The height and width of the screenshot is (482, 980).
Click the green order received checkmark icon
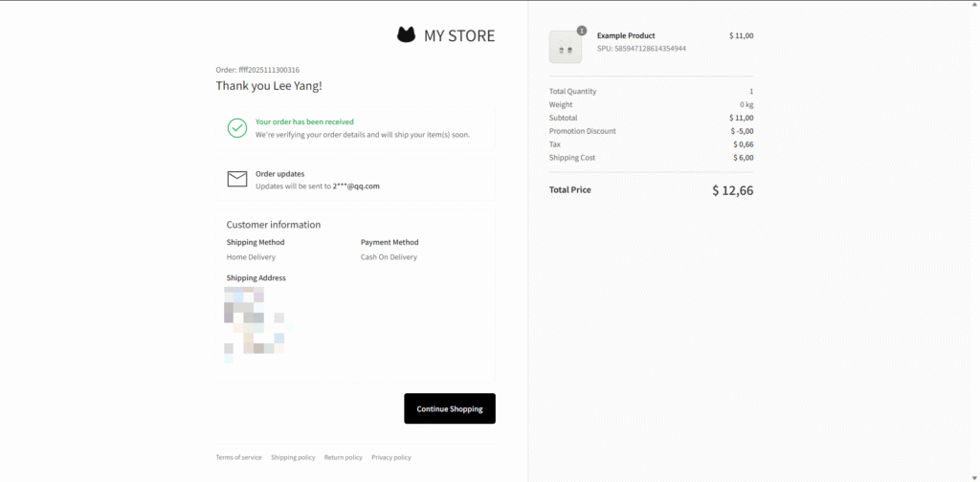[236, 128]
